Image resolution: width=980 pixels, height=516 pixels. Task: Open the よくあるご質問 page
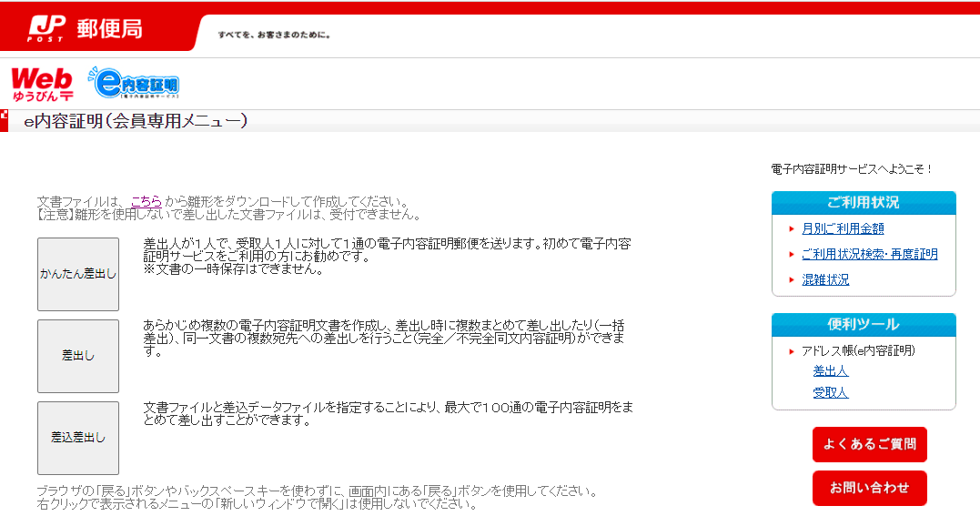(x=869, y=444)
